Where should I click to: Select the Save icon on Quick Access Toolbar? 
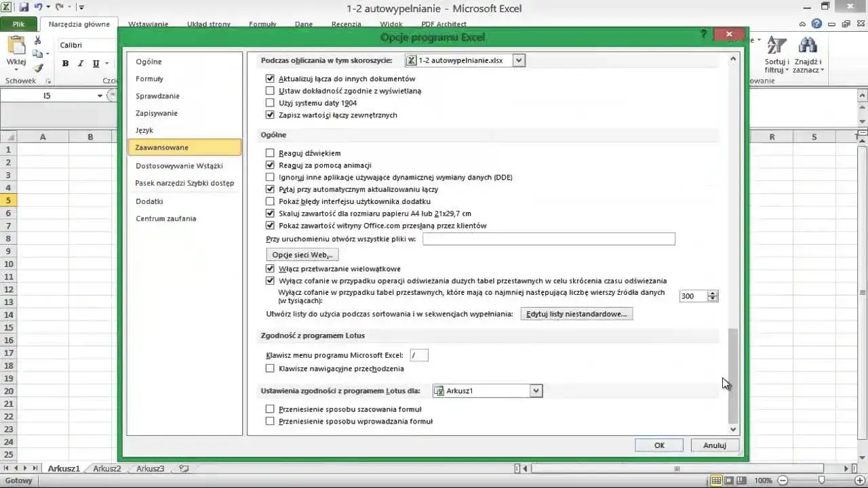coord(24,5)
